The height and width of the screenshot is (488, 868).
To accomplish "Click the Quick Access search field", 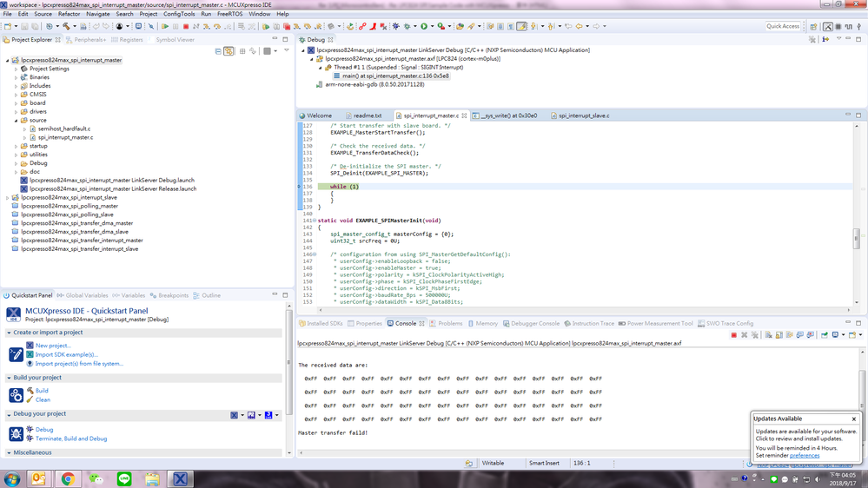I will tap(782, 26).
